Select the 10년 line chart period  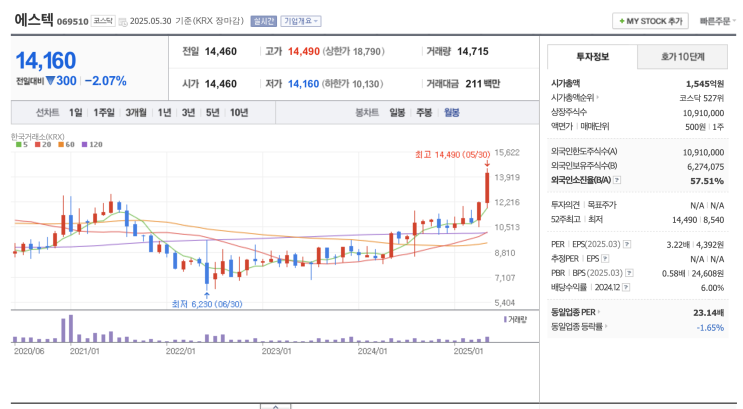click(239, 113)
